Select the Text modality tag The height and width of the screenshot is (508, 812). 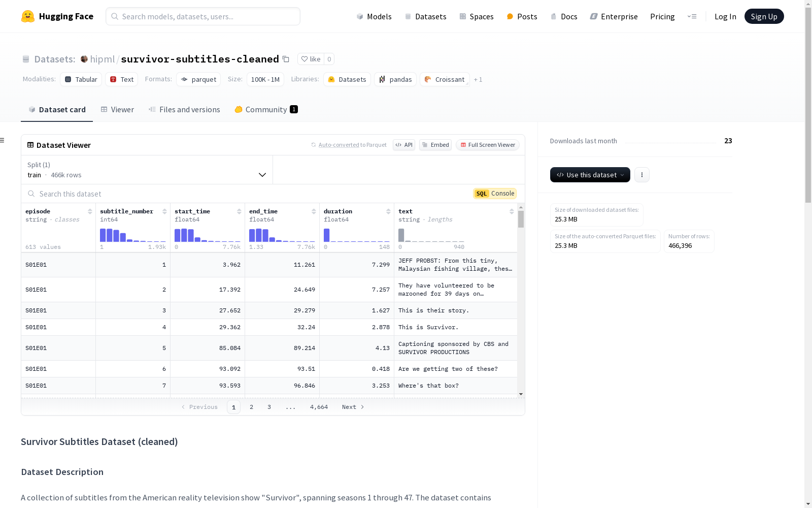click(x=122, y=79)
